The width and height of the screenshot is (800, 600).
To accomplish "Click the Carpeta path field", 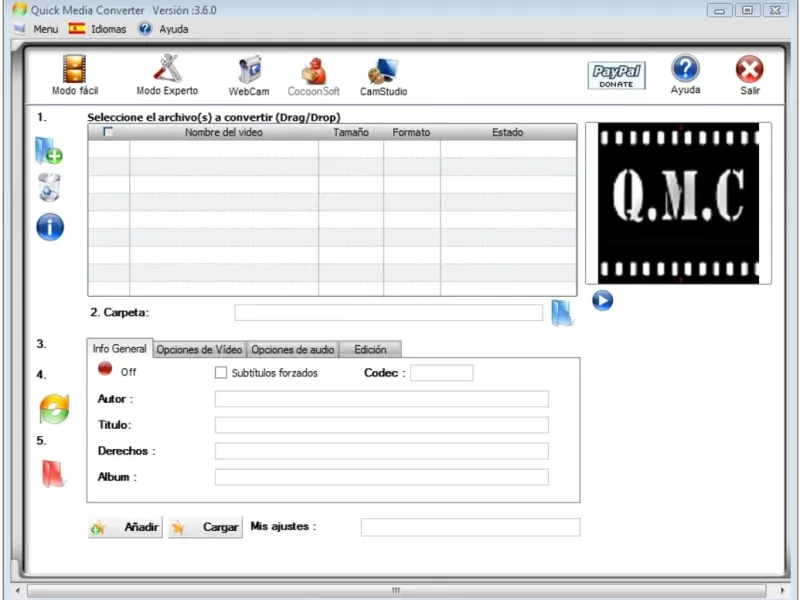I will 388,313.
